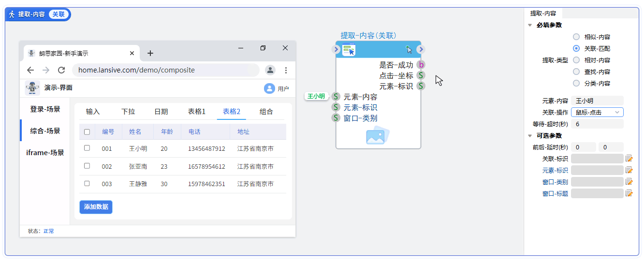The image size is (644, 262).
Task: Click the second 前后-延时 field
Action: click(611, 147)
